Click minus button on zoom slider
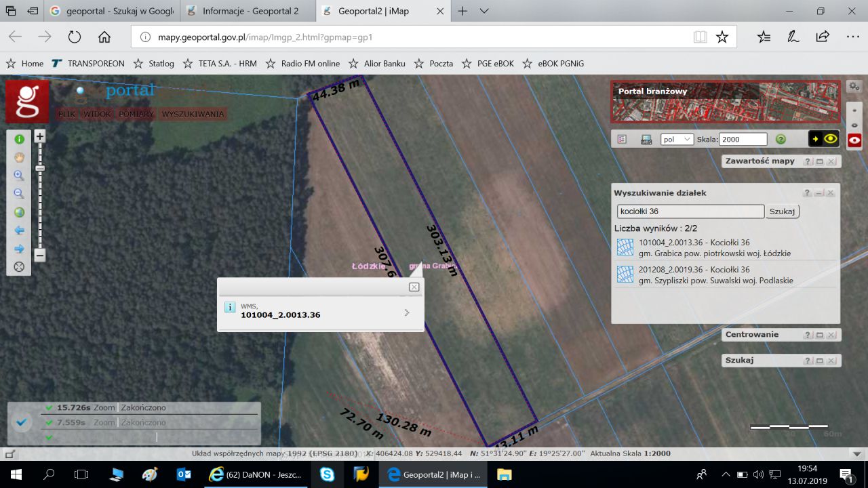The height and width of the screenshot is (488, 868). [x=40, y=256]
